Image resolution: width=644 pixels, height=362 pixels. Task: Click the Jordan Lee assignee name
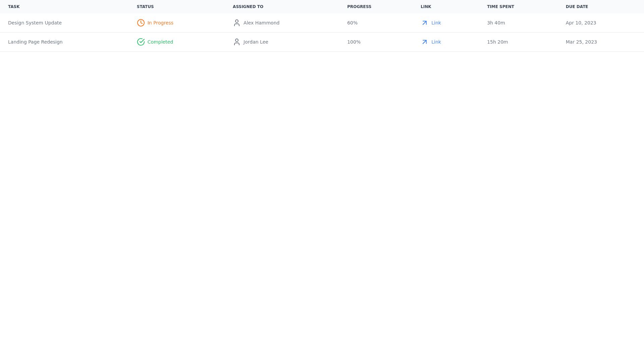[x=256, y=42]
